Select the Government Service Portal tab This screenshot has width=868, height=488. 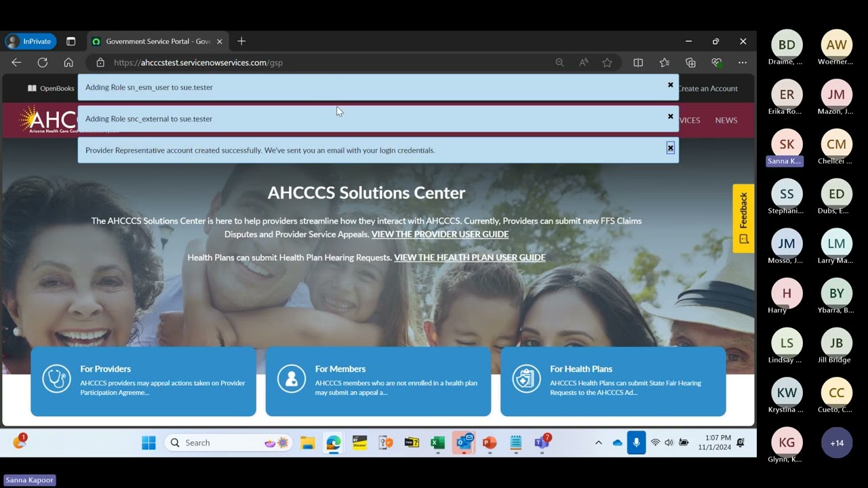pos(158,41)
